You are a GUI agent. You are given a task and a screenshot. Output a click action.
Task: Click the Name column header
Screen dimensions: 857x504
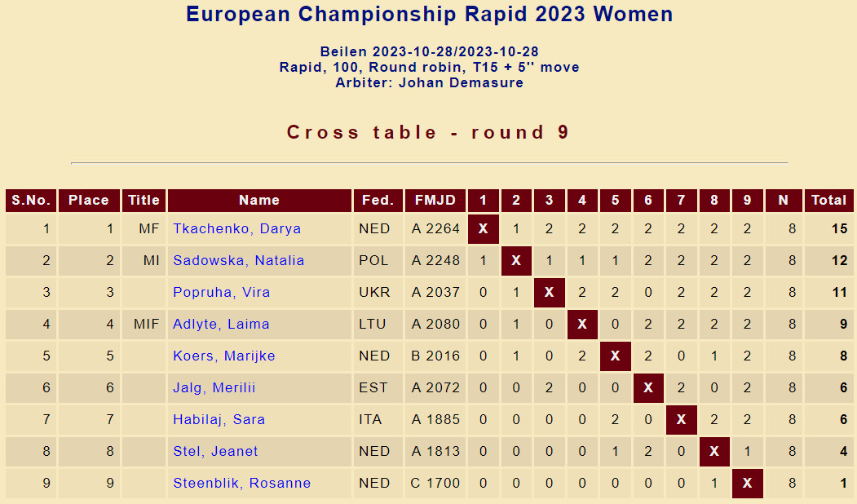coord(259,201)
